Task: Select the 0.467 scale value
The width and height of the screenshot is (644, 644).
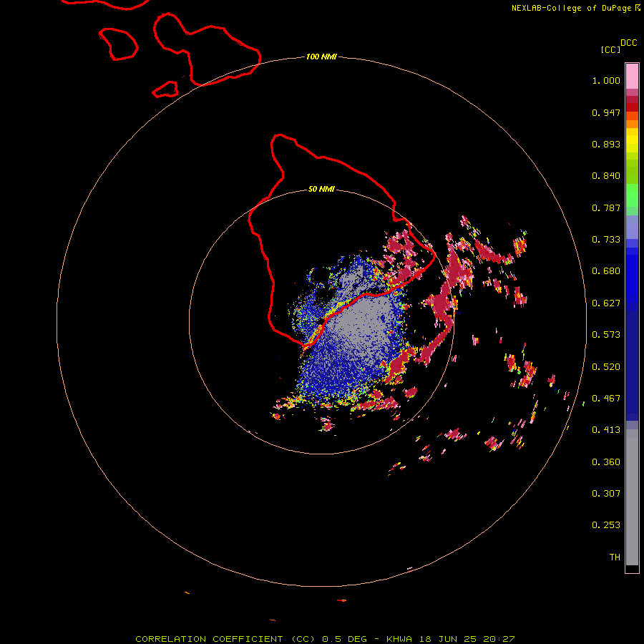Action: click(606, 399)
